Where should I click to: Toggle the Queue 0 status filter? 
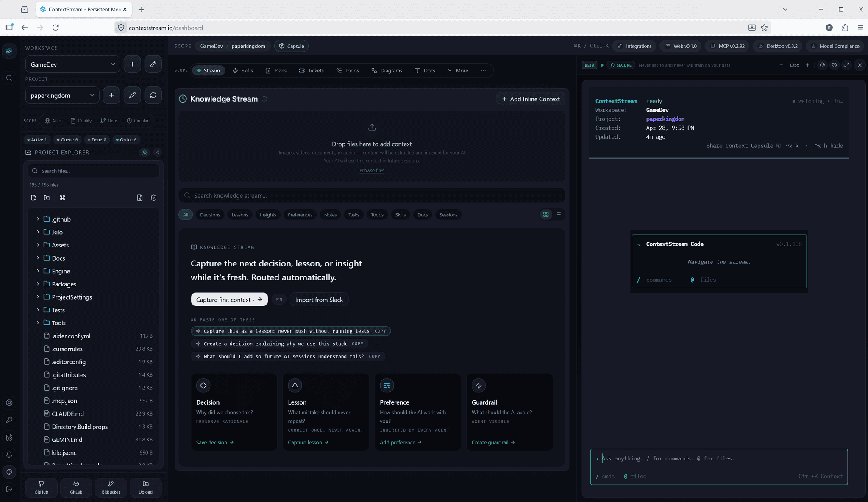pyautogui.click(x=67, y=140)
